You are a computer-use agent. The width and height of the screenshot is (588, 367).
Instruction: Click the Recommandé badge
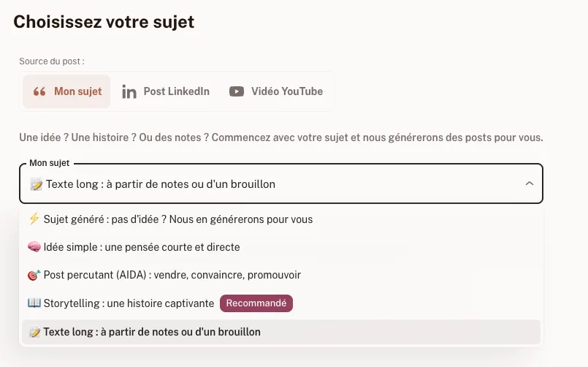pyautogui.click(x=256, y=303)
